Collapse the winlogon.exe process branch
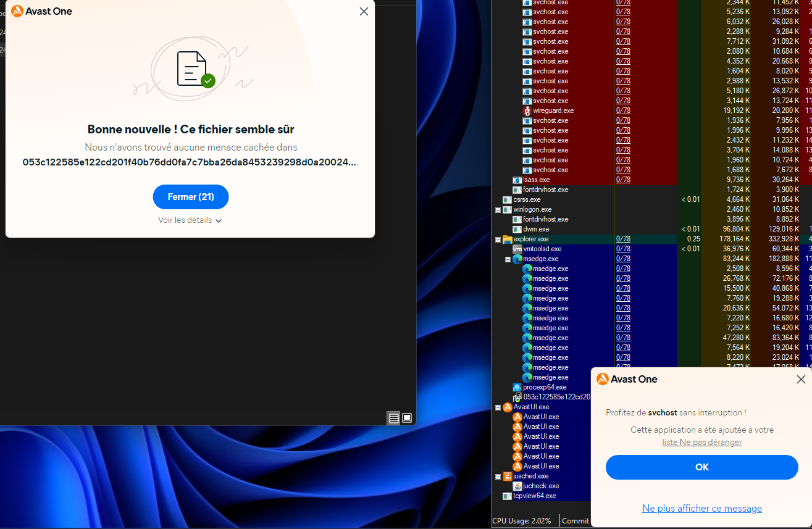Screen dimensions: 812x529 498,210
